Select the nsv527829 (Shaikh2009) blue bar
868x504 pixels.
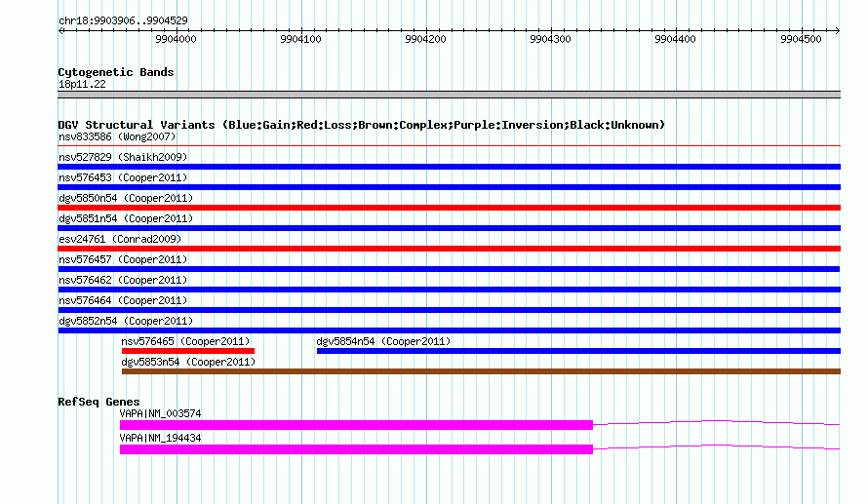(449, 167)
